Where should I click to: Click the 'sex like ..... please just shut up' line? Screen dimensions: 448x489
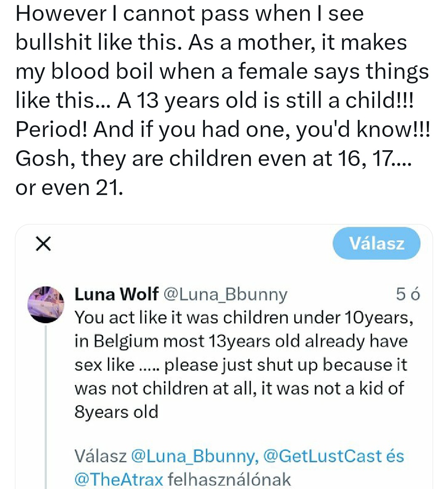click(241, 365)
